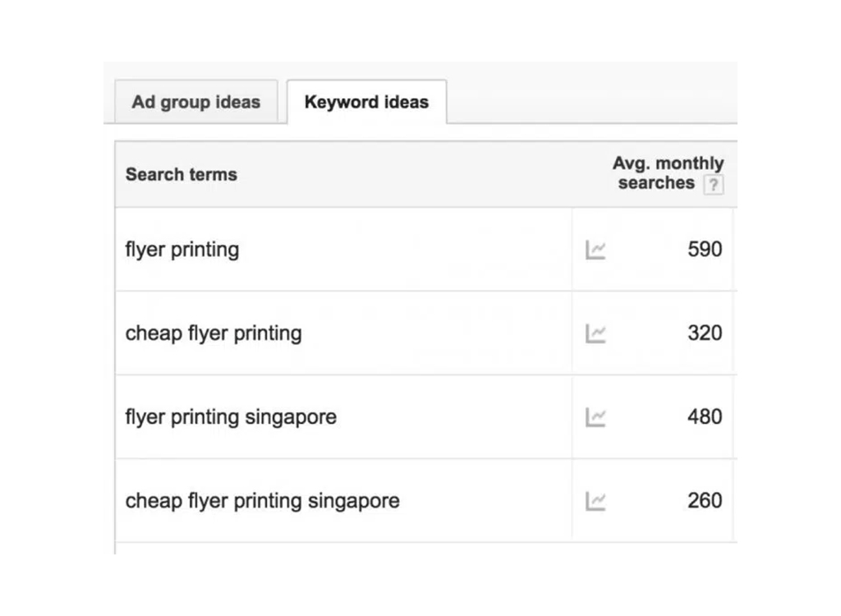View the trend icon for cheap flyer printing singapore
Image resolution: width=841 pixels, height=616 pixels.
tap(595, 501)
